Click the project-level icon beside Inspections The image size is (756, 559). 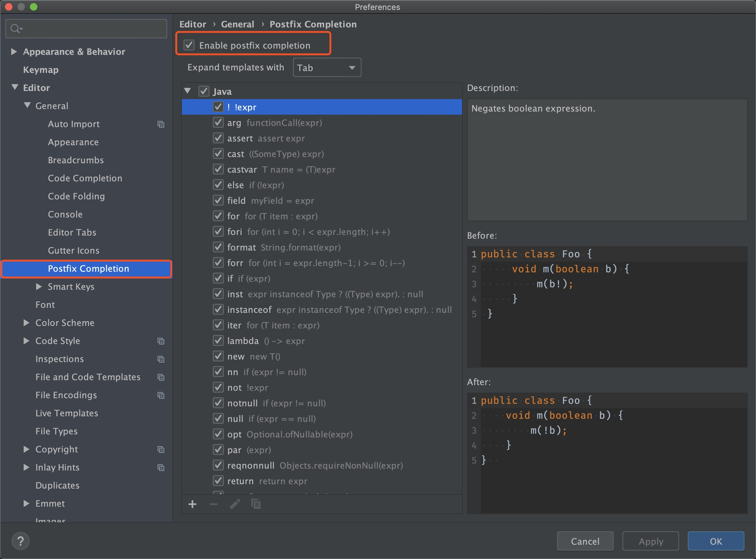[x=161, y=359]
